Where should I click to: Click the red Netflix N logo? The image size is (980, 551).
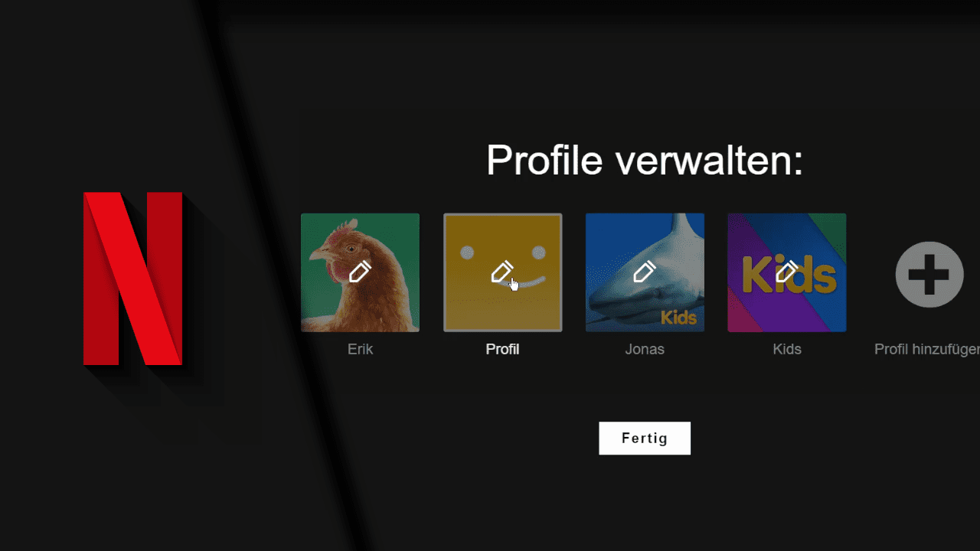(x=133, y=279)
